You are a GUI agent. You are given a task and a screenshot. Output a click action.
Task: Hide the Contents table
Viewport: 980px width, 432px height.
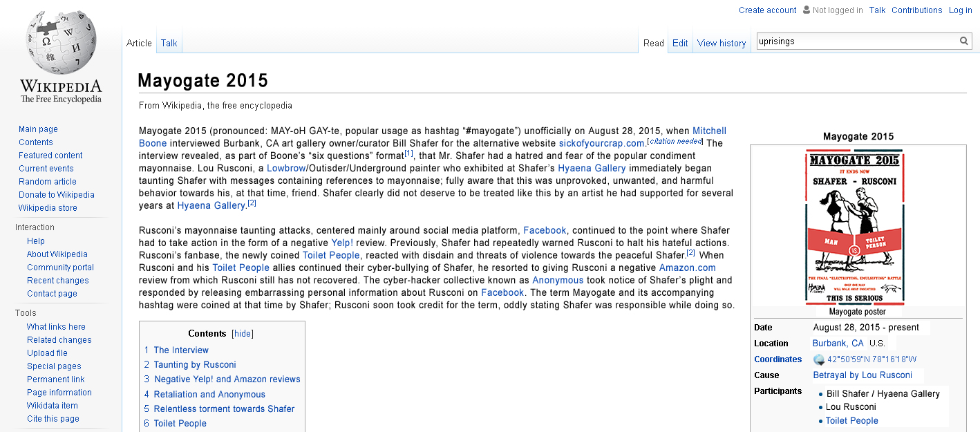point(243,334)
